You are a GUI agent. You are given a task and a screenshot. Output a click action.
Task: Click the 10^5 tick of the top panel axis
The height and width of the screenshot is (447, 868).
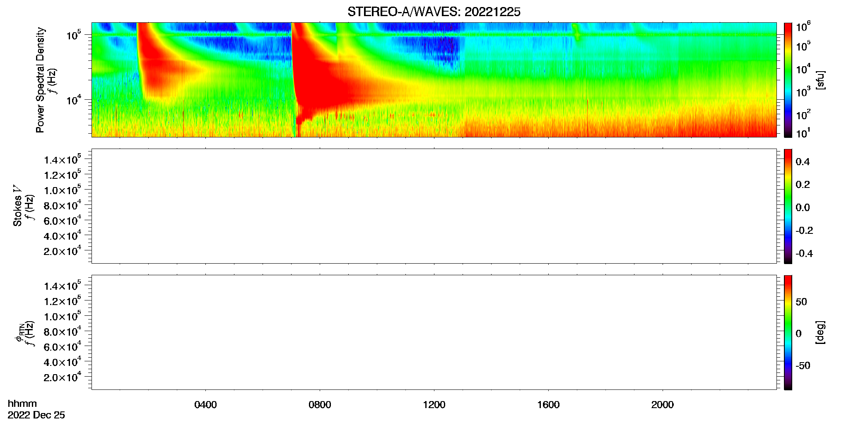pyautogui.click(x=73, y=35)
